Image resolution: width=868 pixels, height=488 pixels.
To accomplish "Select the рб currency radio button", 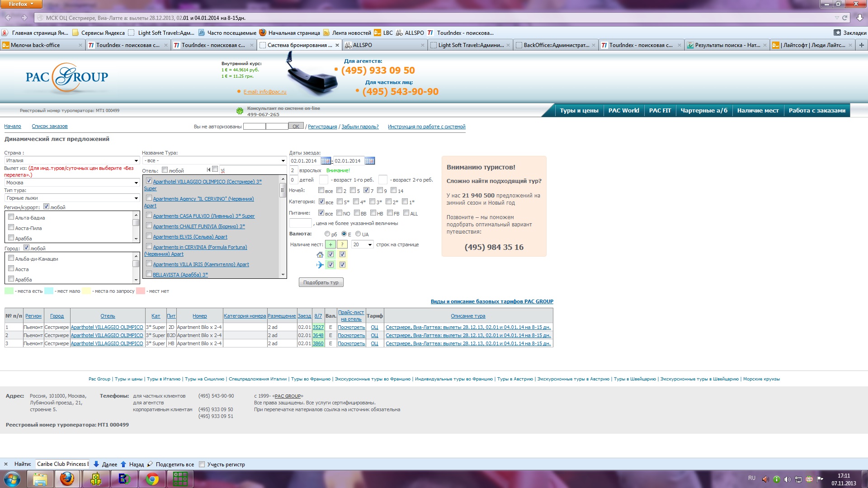I will click(327, 234).
